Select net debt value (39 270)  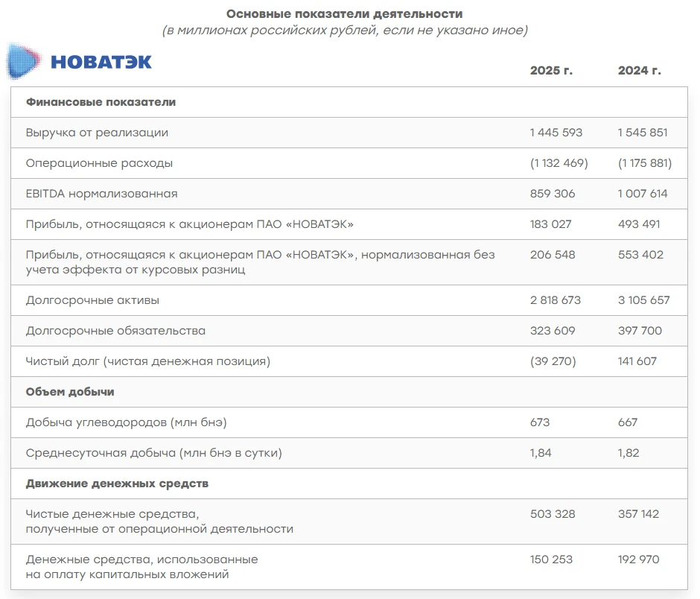[553, 361]
